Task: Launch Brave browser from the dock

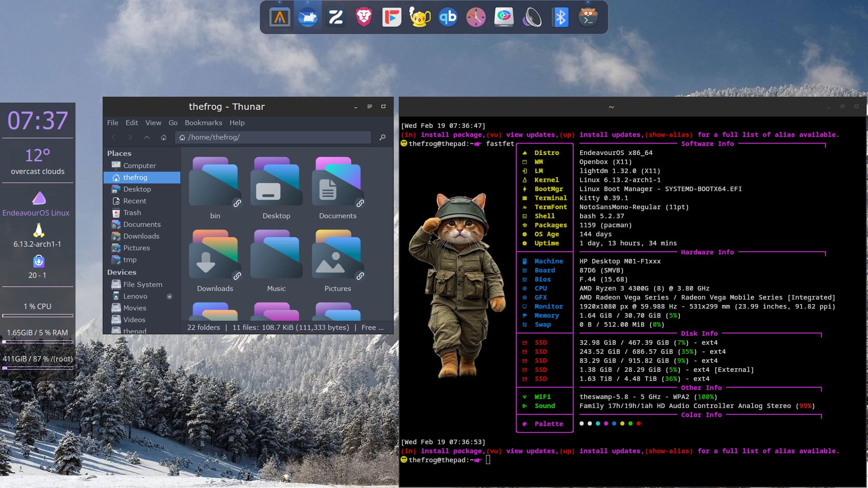Action: [x=364, y=18]
